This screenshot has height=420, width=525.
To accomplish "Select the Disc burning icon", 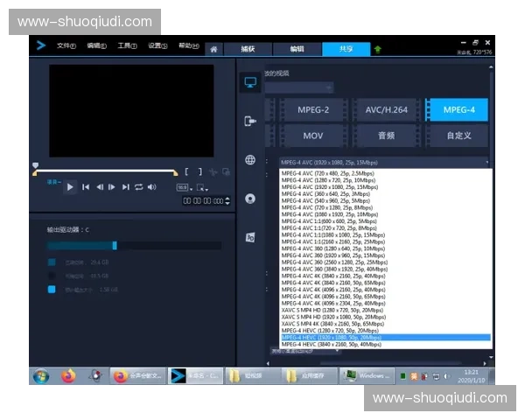I will pyautogui.click(x=250, y=199).
